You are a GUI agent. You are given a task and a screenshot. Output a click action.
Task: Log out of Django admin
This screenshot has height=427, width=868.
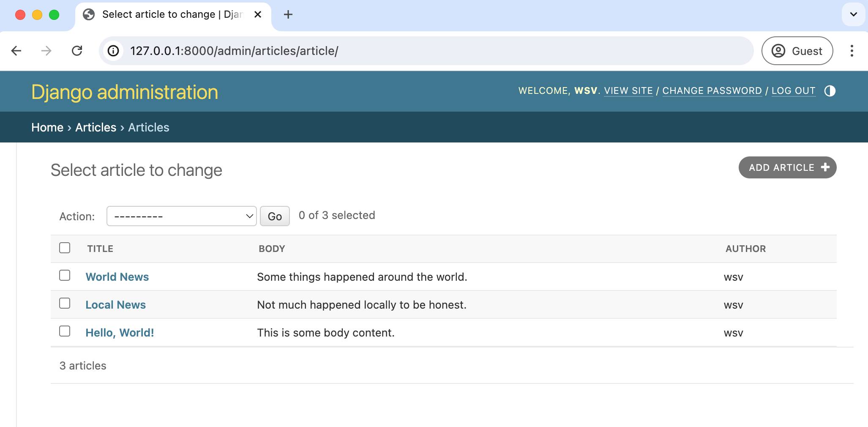coord(793,91)
